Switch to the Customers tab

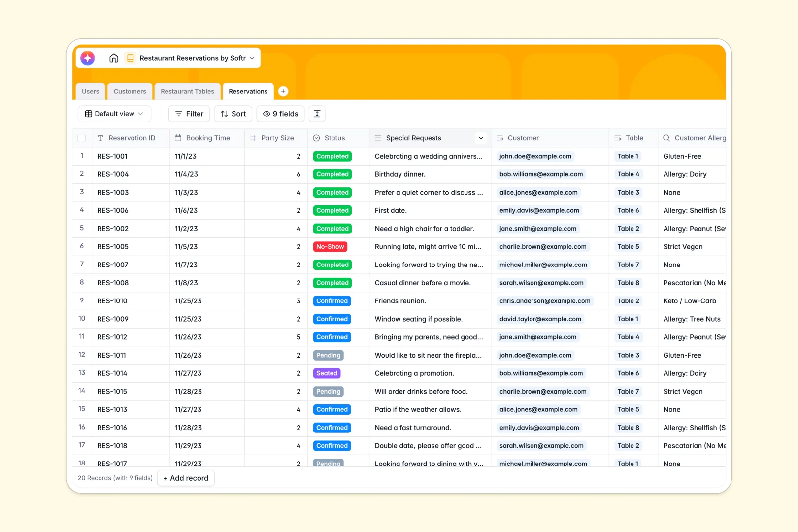(130, 91)
